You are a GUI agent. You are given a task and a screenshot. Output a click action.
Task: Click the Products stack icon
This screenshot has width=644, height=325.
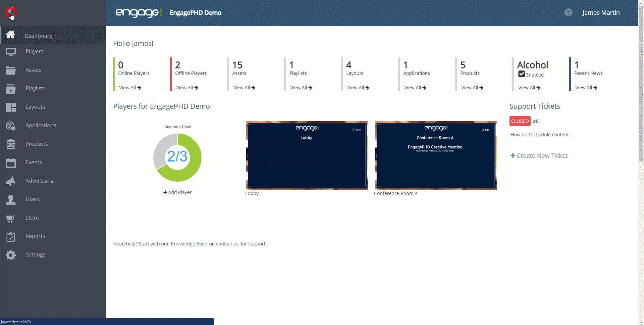[11, 144]
